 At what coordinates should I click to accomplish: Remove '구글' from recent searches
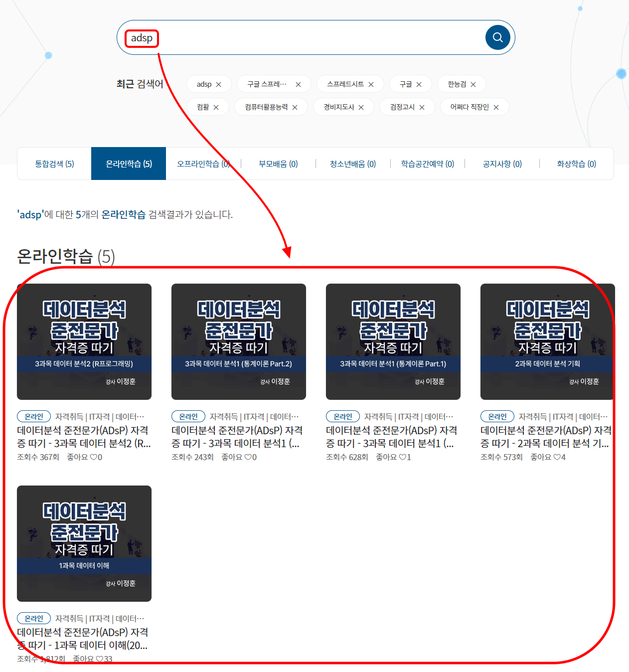point(419,84)
